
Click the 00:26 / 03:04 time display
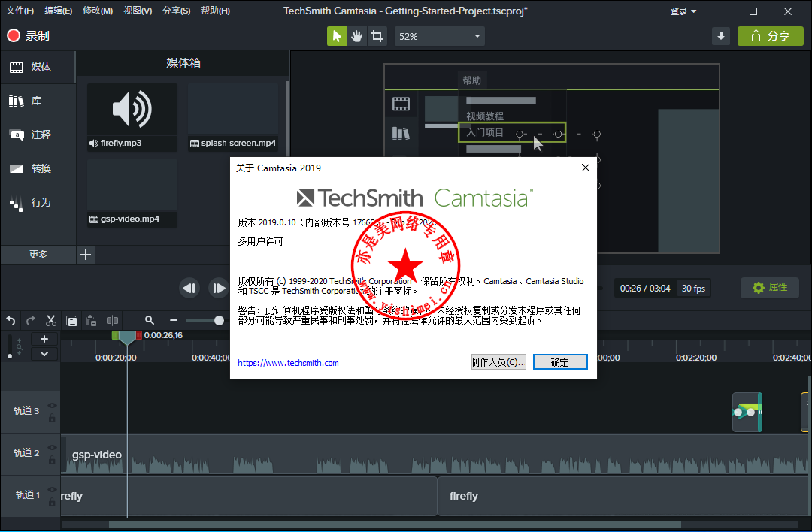pyautogui.click(x=645, y=289)
